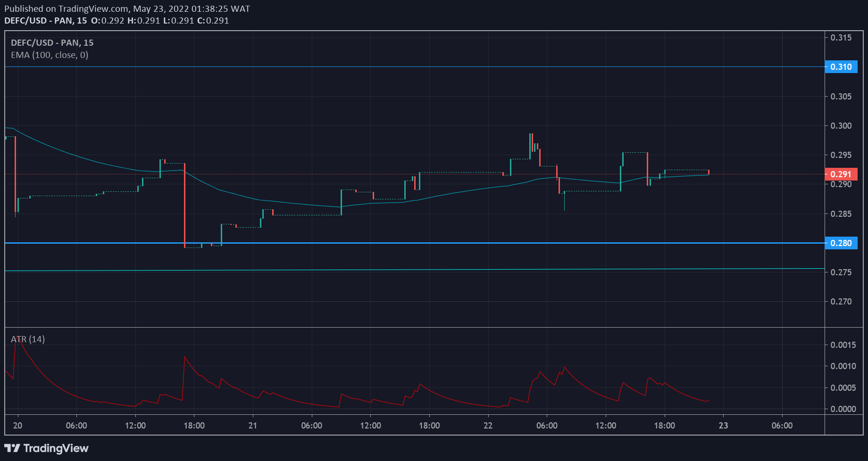Screen dimensions: 868x461
Task: Click the red 0.291 current price label
Action: 841,174
